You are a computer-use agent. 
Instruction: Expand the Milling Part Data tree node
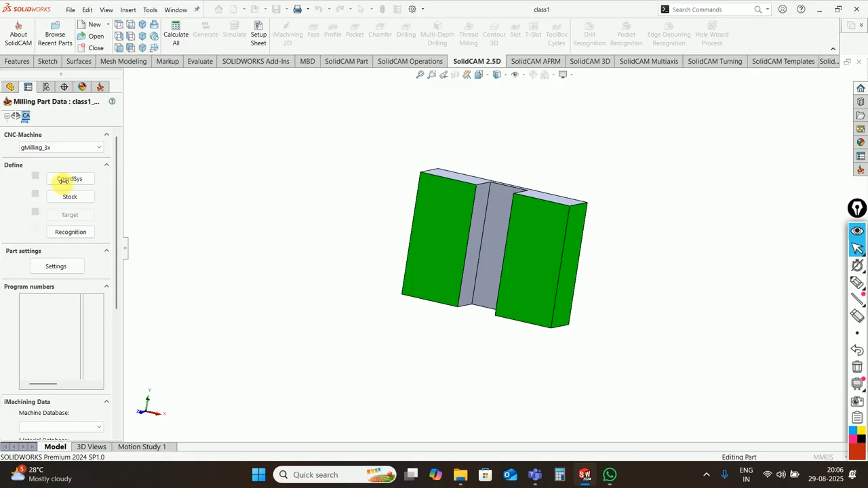pyautogui.click(x=7, y=116)
